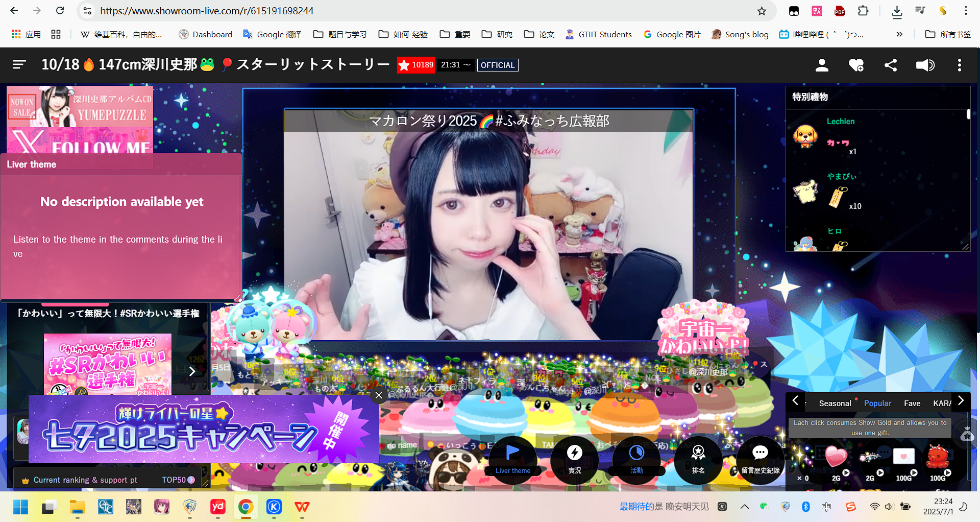Click the share icon in the header
Screen dimensions: 980x522
(x=891, y=65)
